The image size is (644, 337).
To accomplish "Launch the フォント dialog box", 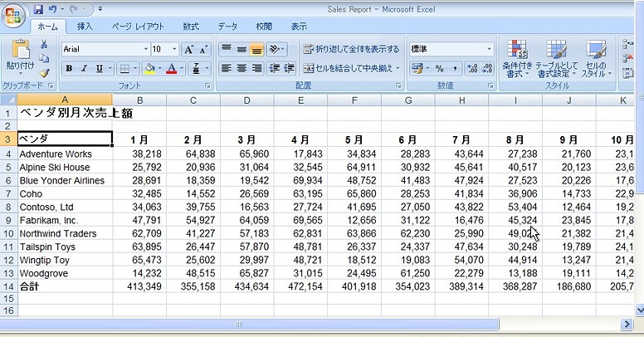I will click(x=207, y=85).
